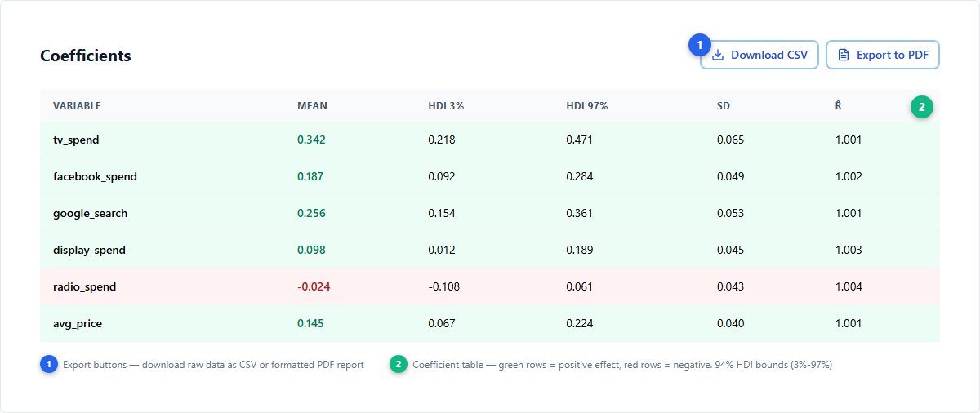The image size is (980, 413).
Task: Click the R-hat column header
Action: tap(839, 106)
